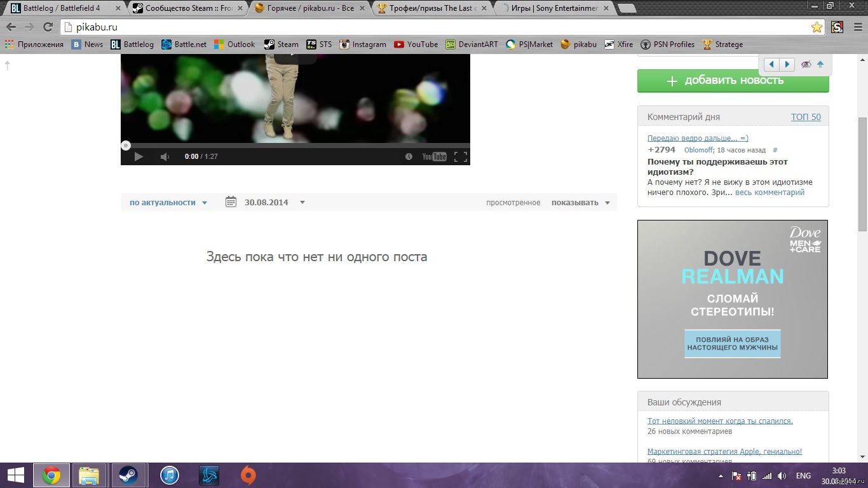The width and height of the screenshot is (868, 488).
Task: Open a new browser tab
Action: click(627, 8)
